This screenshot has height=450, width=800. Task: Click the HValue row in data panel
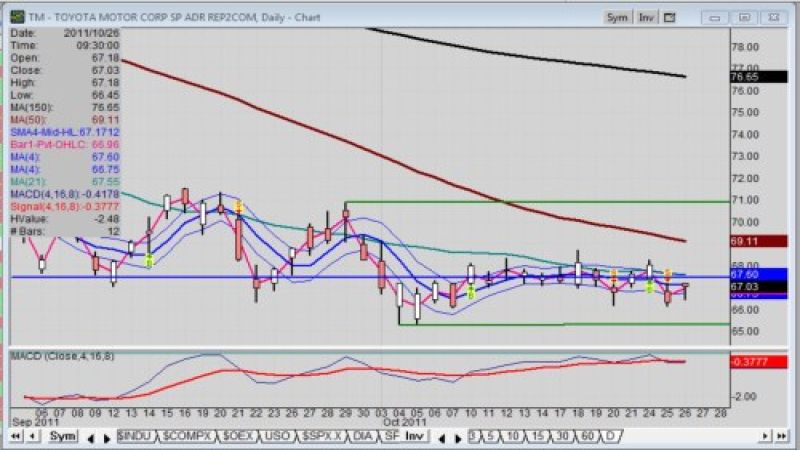65,219
